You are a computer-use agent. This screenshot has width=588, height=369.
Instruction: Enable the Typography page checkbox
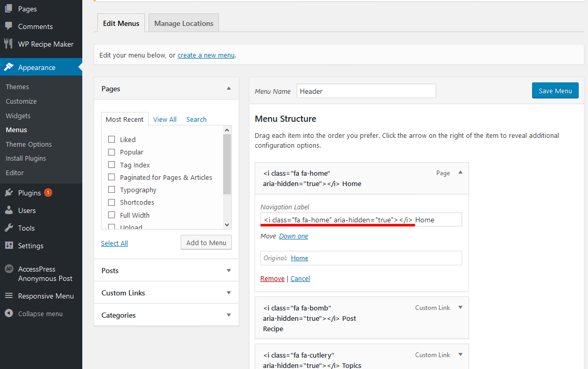(111, 190)
